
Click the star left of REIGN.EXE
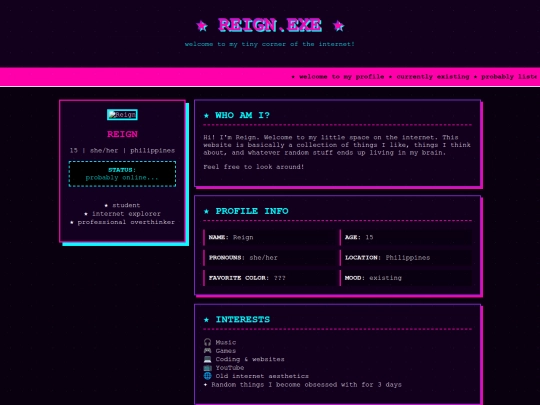(x=202, y=26)
